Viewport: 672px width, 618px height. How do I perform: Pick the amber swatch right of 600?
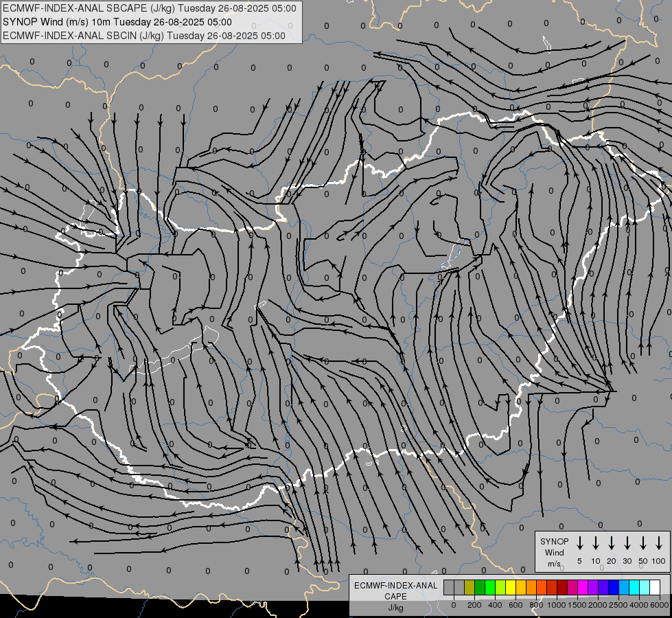tap(521, 587)
